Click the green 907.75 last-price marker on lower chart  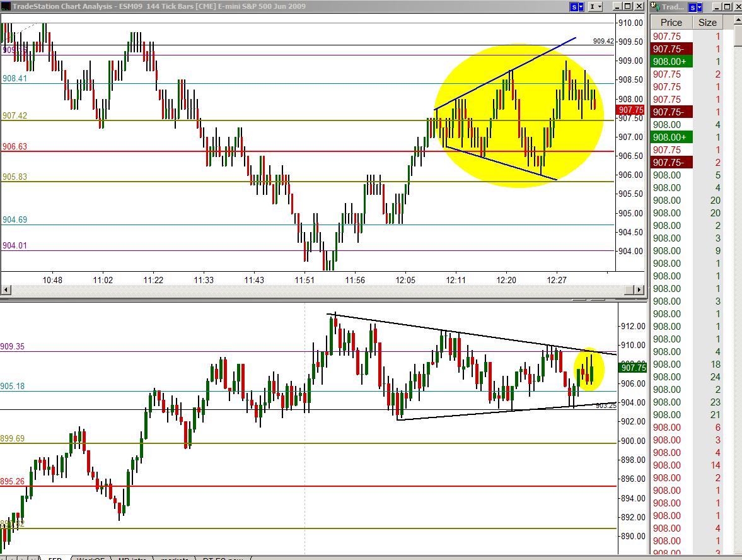click(633, 367)
